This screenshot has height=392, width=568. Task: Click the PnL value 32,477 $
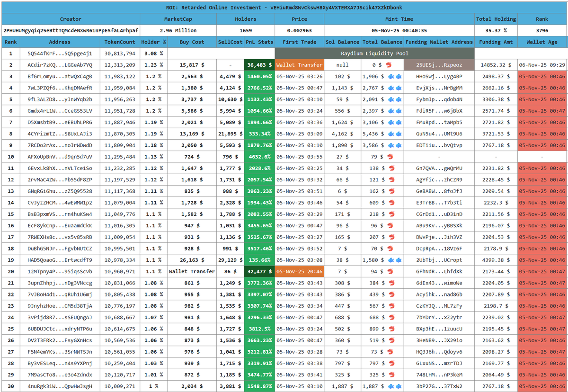click(259, 271)
